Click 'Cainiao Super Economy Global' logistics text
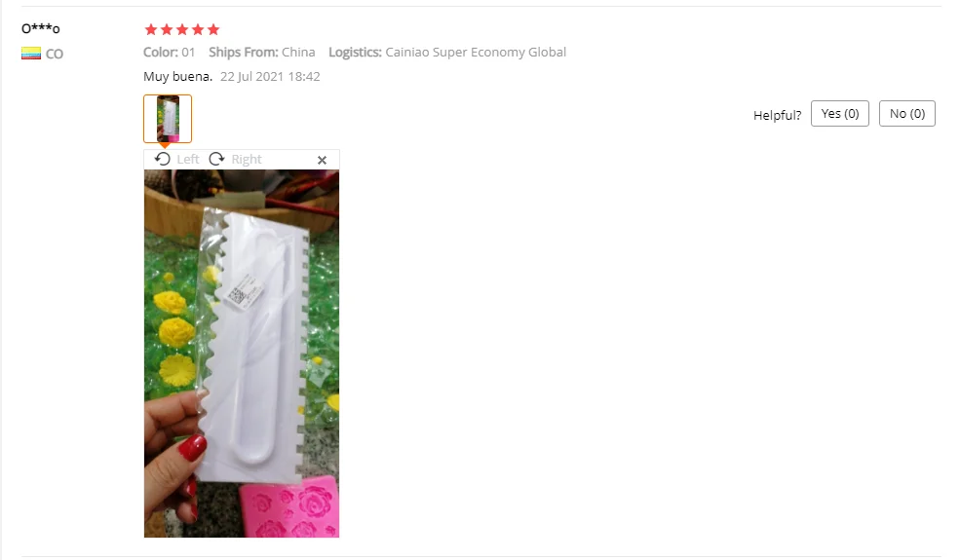 coord(475,52)
